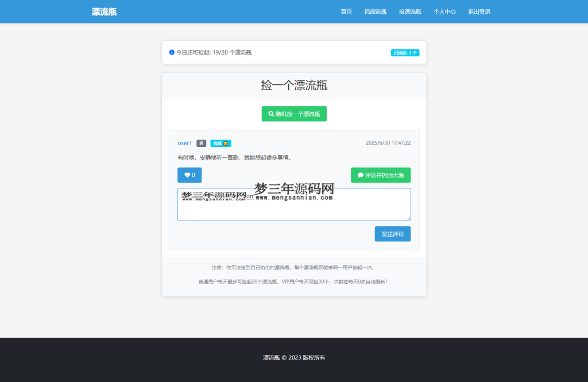Click the 发送评论 button
Screen dimensions: 588x382
[392, 234]
